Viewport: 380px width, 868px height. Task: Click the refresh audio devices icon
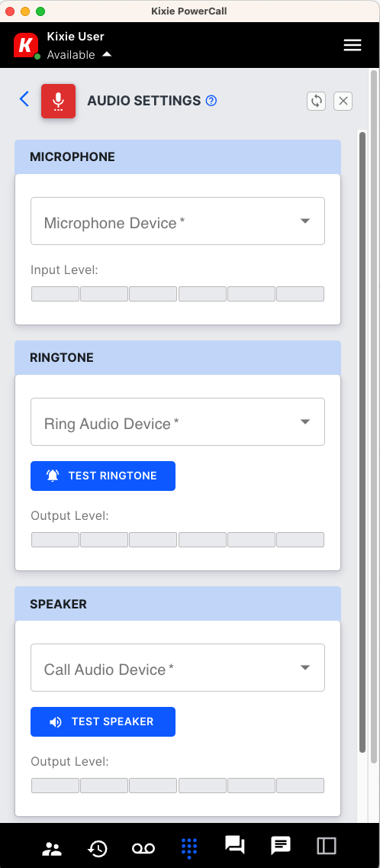coord(317,101)
